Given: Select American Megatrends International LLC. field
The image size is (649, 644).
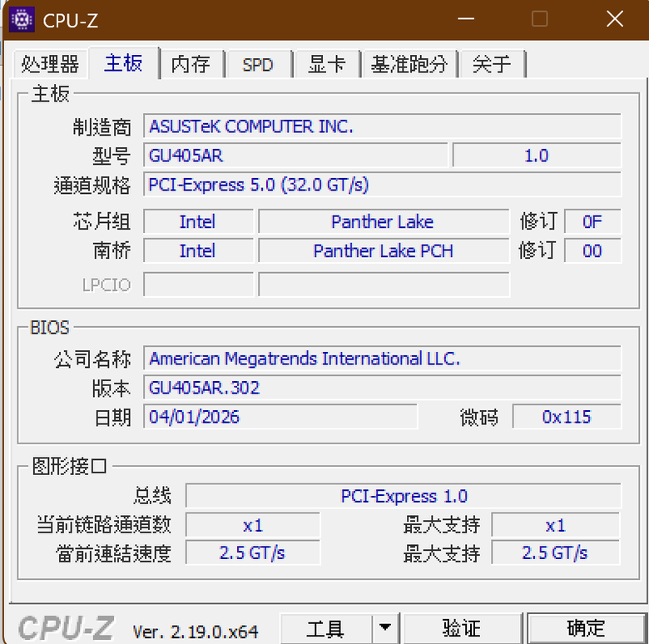Looking at the screenshot, I should (x=382, y=359).
